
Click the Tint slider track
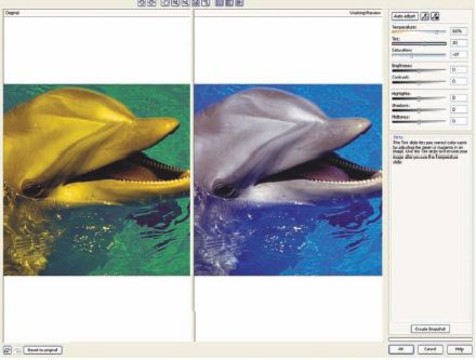[419, 44]
